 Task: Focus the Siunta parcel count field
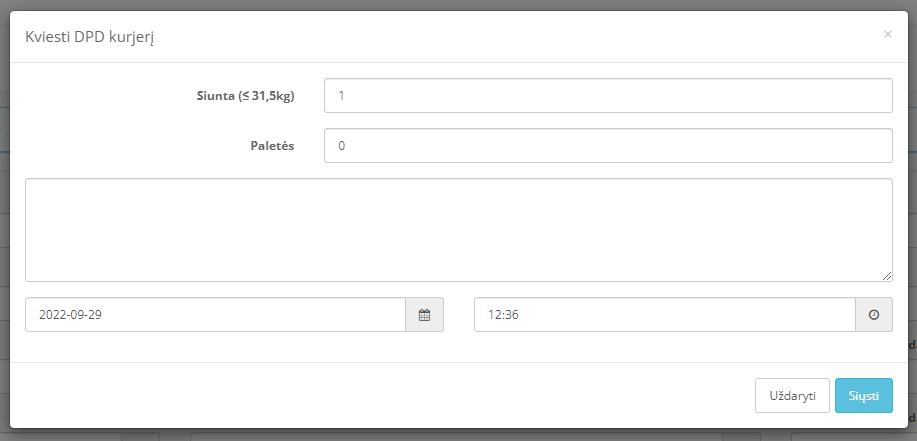click(x=608, y=95)
